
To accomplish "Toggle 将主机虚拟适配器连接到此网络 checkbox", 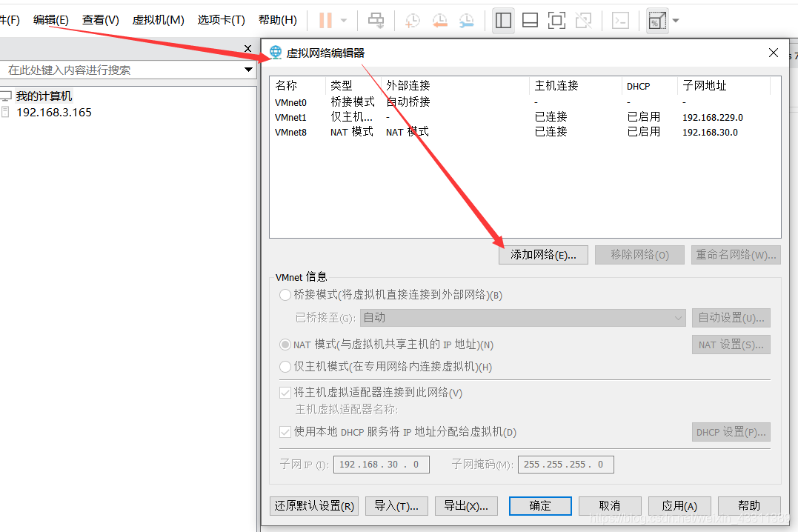I will click(285, 393).
